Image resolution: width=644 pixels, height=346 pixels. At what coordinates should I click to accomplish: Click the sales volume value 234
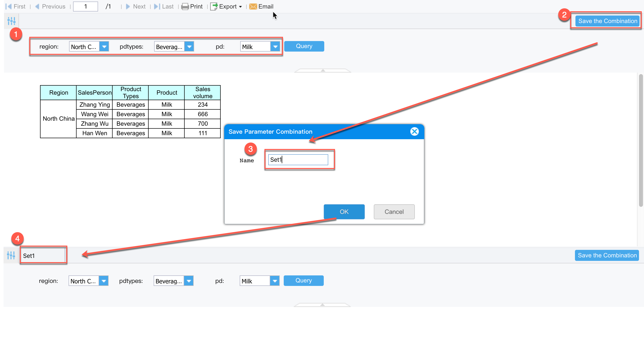click(x=203, y=105)
